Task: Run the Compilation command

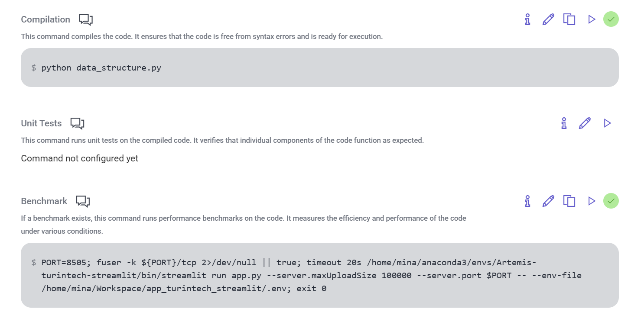Action: click(592, 19)
